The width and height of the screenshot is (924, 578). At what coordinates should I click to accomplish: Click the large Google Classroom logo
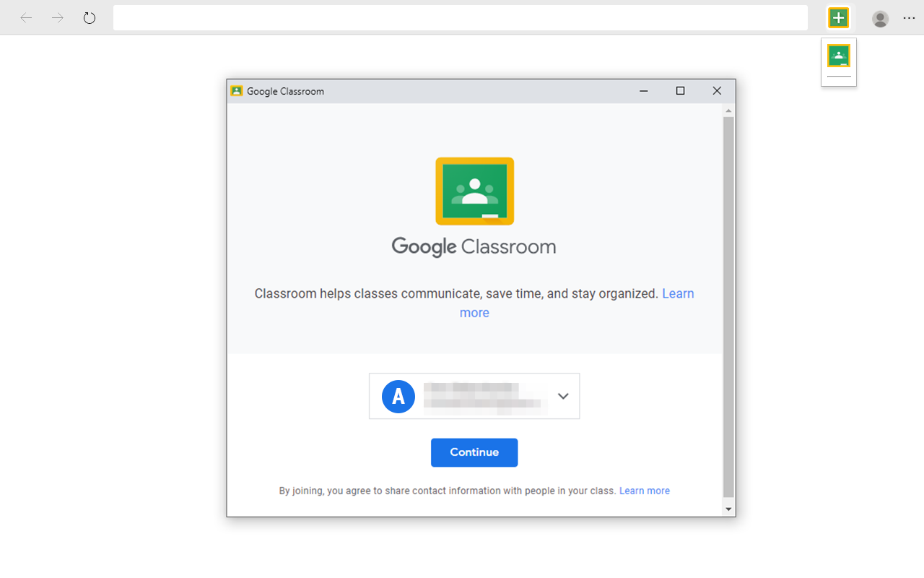pyautogui.click(x=474, y=191)
